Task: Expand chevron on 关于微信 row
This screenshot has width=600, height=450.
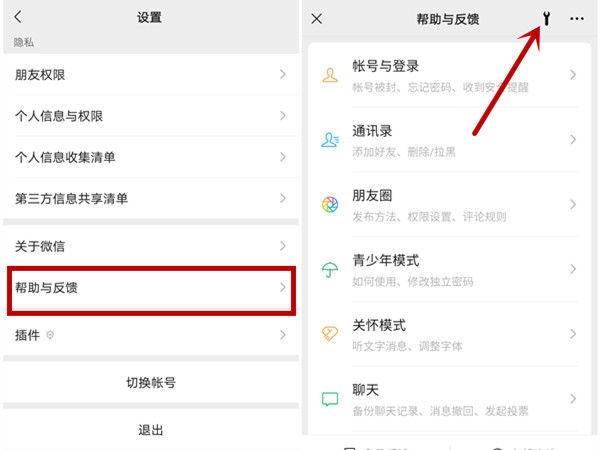Action: pos(283,246)
